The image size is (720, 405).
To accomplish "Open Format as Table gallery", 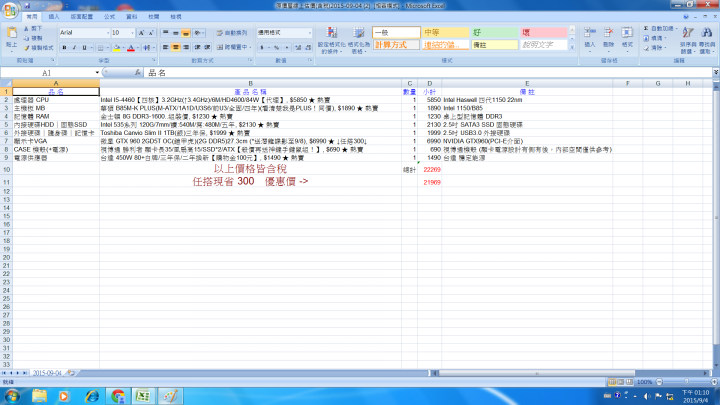I will pos(359,40).
